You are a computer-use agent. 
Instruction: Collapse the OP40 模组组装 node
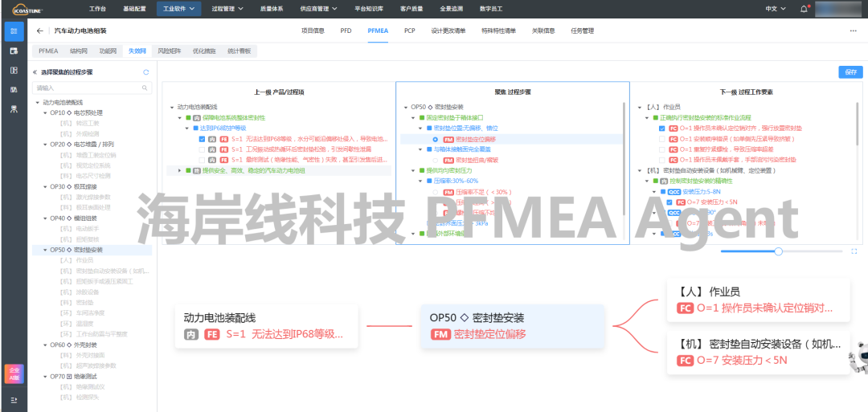pos(45,218)
